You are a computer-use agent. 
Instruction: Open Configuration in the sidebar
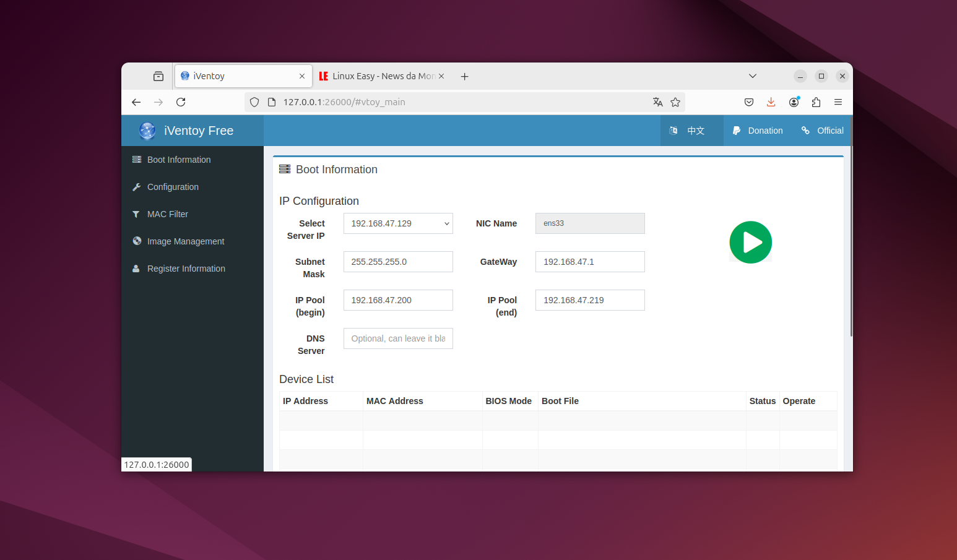pos(173,187)
